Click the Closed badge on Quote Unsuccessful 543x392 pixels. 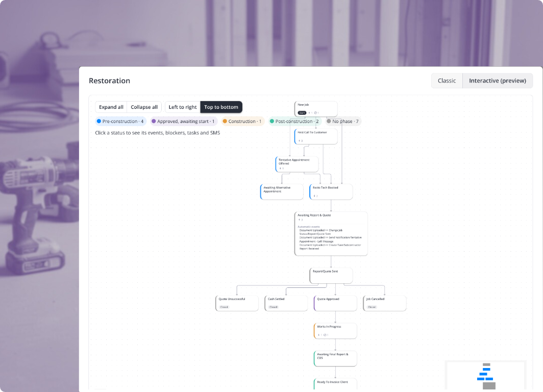click(x=224, y=307)
